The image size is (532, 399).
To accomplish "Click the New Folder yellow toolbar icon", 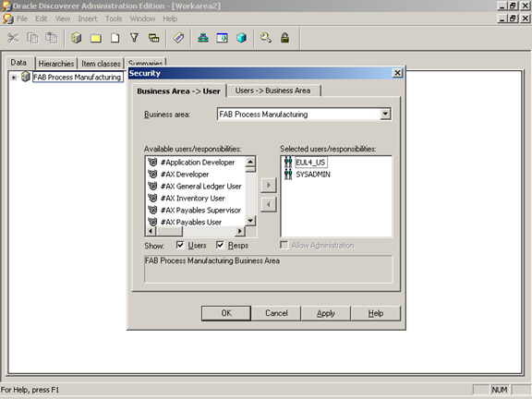I will [x=96, y=38].
